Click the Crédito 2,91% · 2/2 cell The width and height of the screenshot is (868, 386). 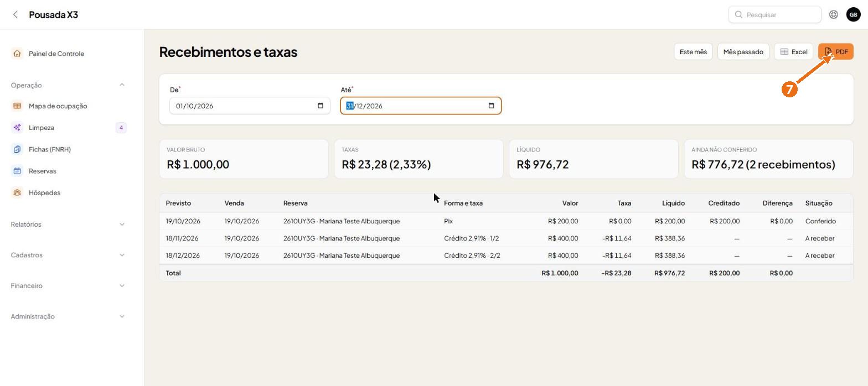(472, 255)
